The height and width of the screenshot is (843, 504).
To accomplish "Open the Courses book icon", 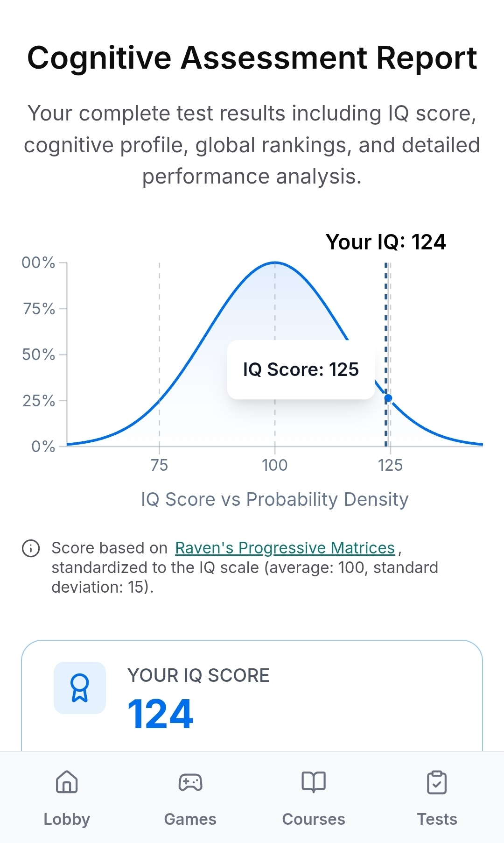I will (x=314, y=782).
